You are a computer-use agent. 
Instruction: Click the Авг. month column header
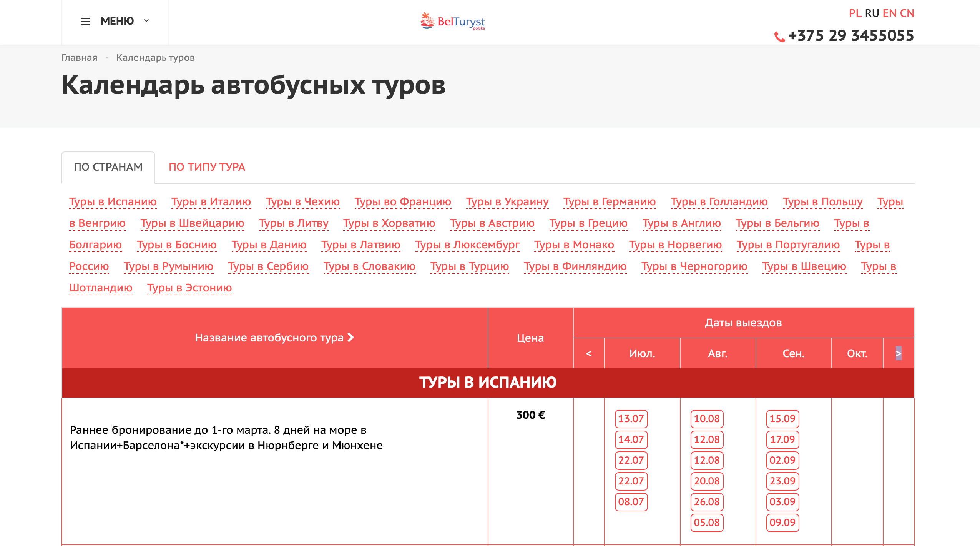tap(718, 353)
